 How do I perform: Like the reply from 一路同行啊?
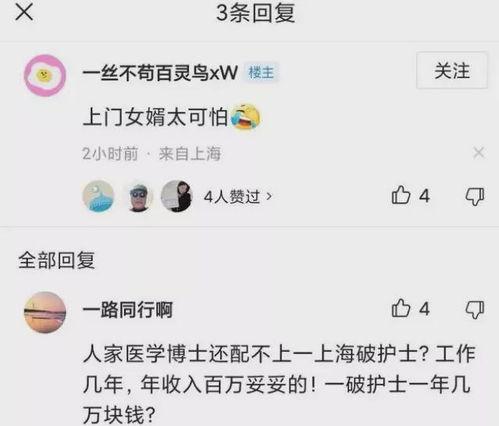(x=411, y=308)
